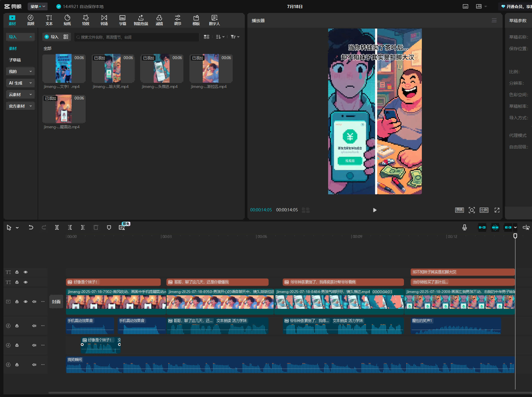Open the media sort order dropdown

point(220,37)
